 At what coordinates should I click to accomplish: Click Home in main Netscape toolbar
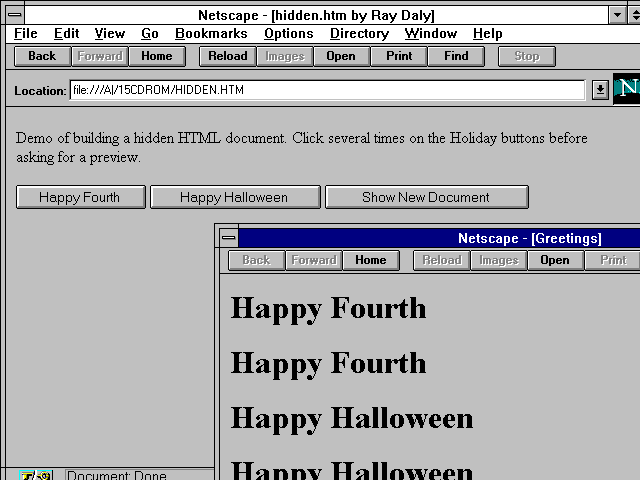pyautogui.click(x=157, y=56)
